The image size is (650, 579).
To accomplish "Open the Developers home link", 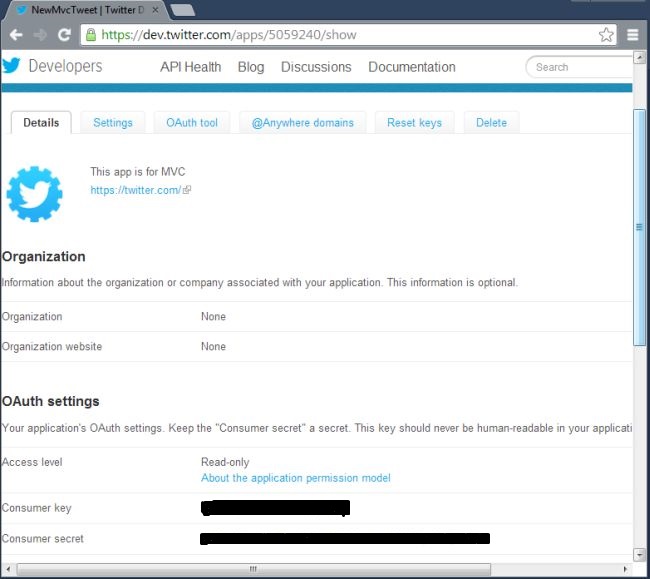I will [65, 66].
